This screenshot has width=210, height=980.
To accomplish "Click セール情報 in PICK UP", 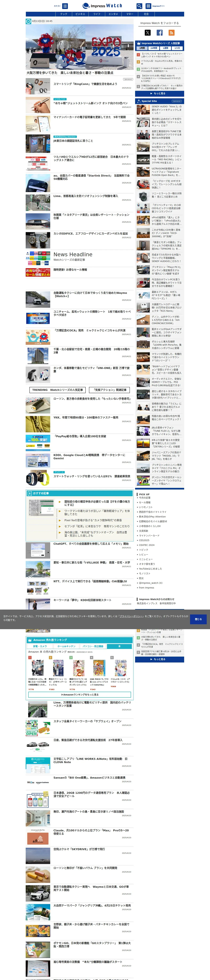I will (x=145, y=502).
